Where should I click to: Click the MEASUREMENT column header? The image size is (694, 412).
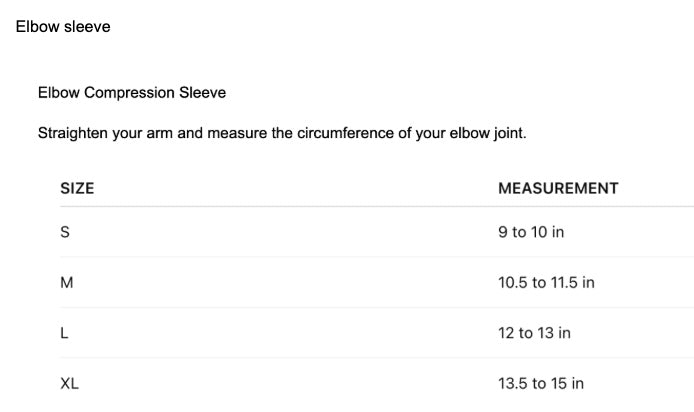(x=558, y=188)
